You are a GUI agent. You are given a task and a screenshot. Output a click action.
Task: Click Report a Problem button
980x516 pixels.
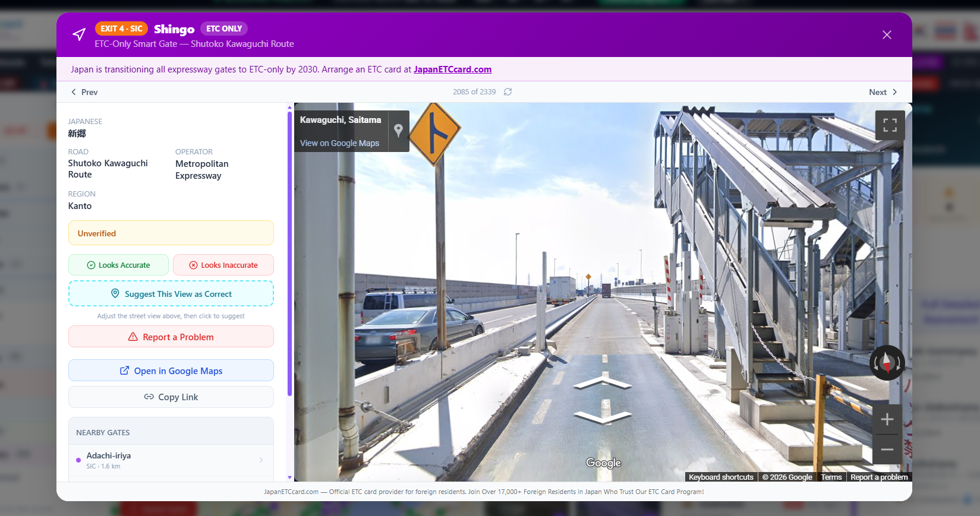point(171,337)
